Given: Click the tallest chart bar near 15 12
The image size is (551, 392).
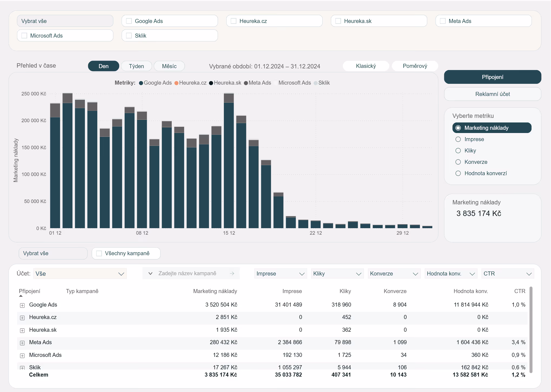Looking at the screenshot, I should pyautogui.click(x=229, y=161).
